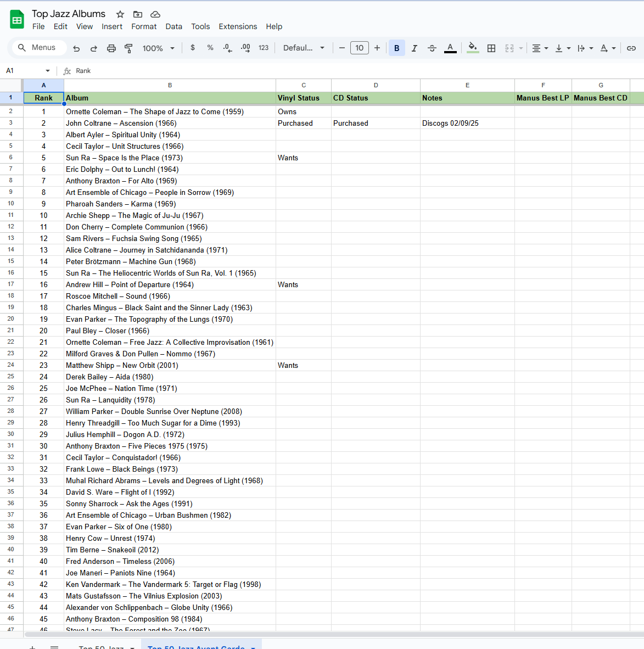
Task: Format selection as percent
Action: pyautogui.click(x=210, y=48)
